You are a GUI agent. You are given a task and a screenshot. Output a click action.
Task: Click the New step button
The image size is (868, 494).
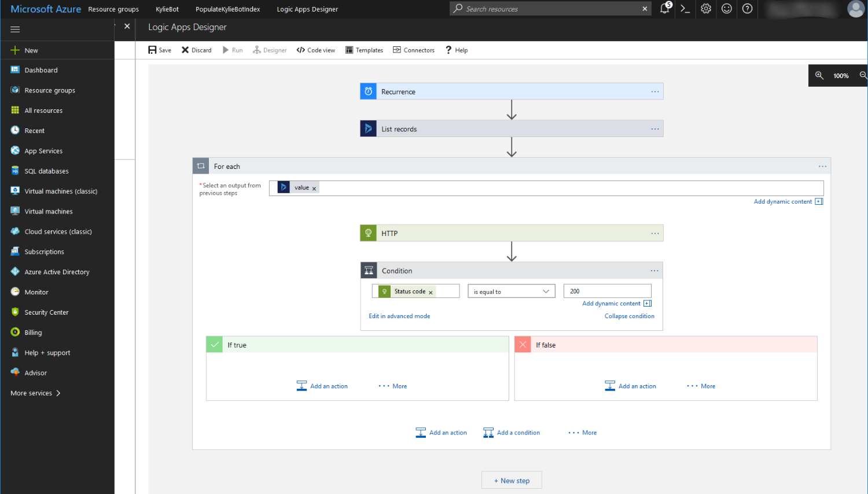[512, 481]
